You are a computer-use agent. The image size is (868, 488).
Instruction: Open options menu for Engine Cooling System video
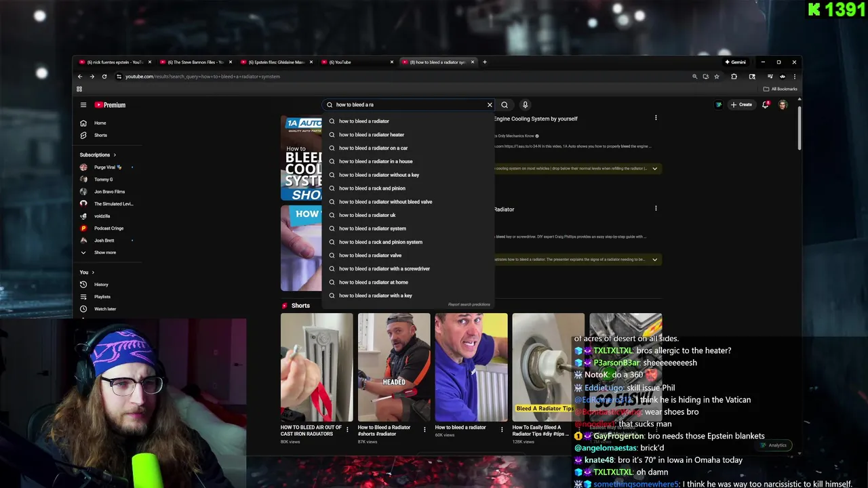[x=656, y=118]
